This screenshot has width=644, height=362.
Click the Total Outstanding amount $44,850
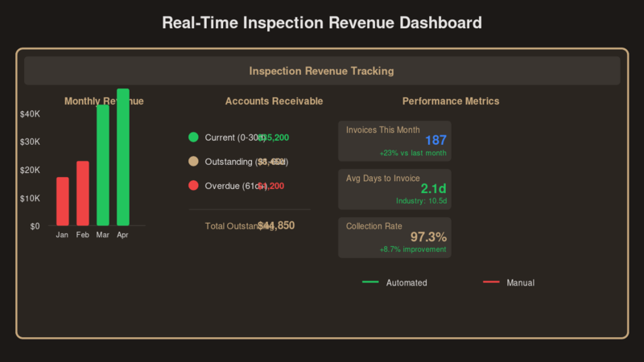coord(276,226)
